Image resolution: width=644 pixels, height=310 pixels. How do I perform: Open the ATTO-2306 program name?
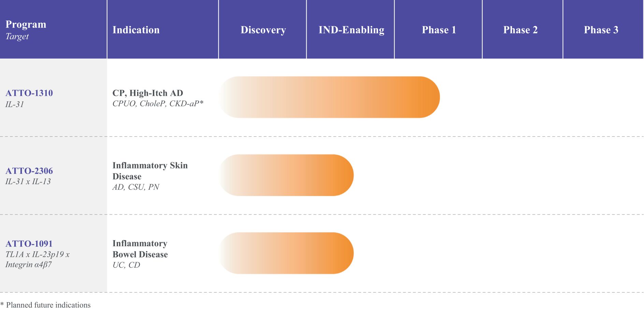tap(29, 171)
